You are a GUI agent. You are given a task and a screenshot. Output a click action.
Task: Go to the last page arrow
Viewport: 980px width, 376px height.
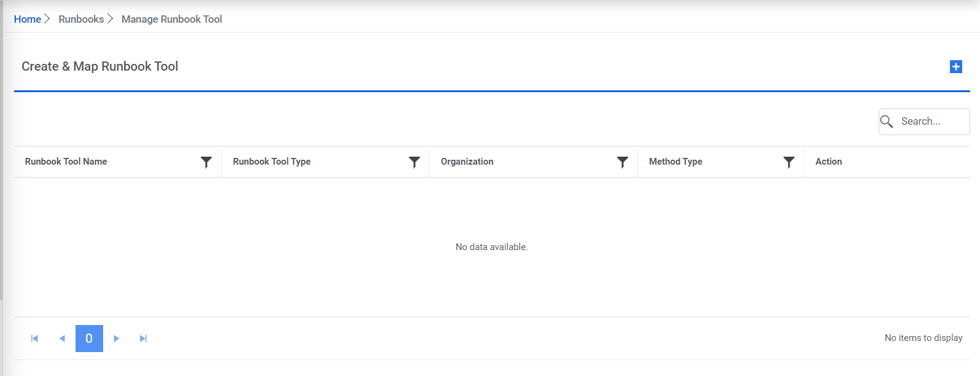click(x=143, y=339)
